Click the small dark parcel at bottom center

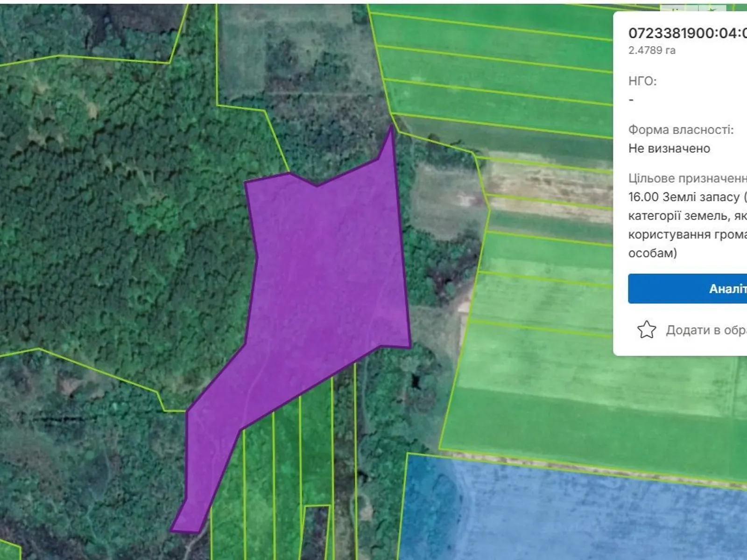(x=316, y=532)
